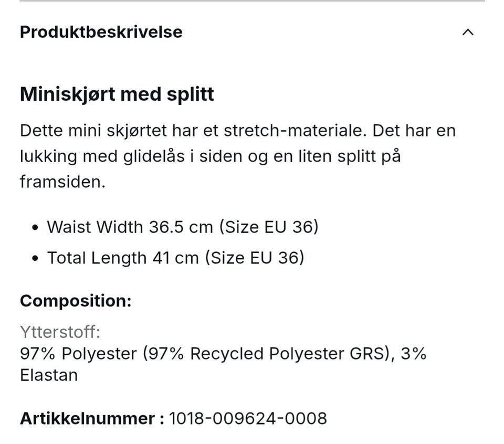Collapse the Produktbeskrivelse section using chevron
Viewport: 504px width, 444px height.
(x=468, y=32)
